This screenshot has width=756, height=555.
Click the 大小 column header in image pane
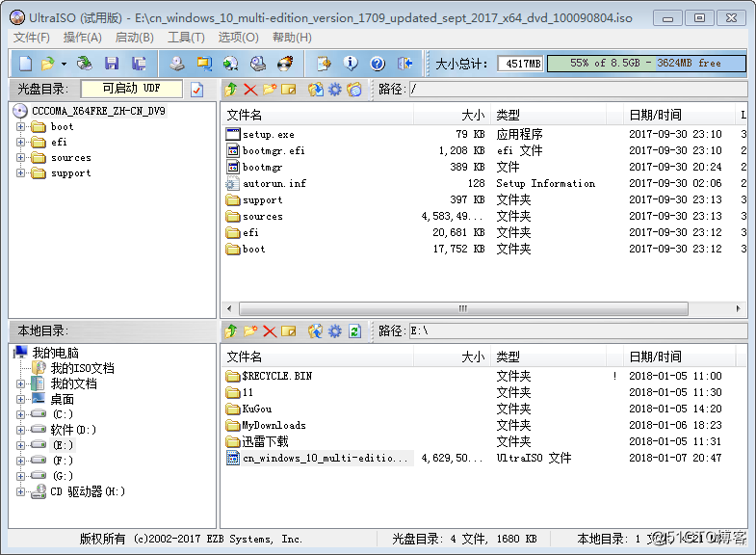tap(453, 115)
